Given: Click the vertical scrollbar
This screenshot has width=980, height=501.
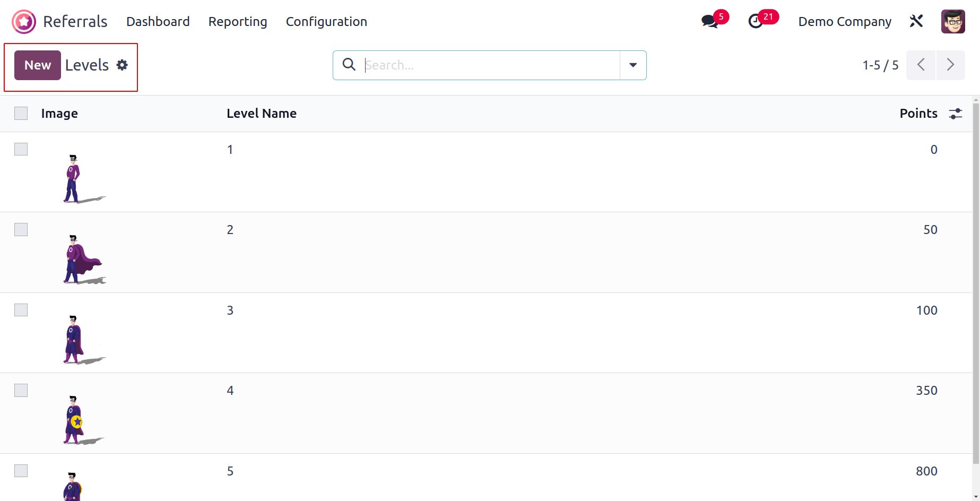Looking at the screenshot, I should point(976,283).
